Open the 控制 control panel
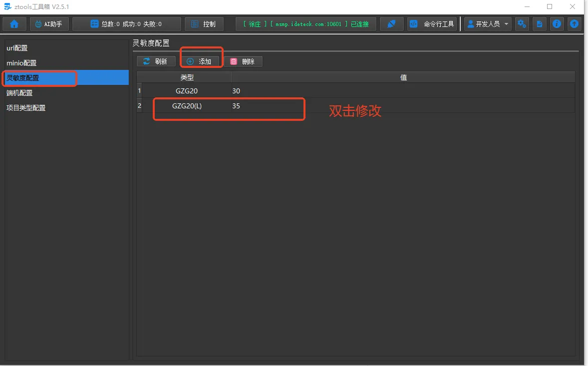Viewport: 588px width, 366px height. coord(204,24)
